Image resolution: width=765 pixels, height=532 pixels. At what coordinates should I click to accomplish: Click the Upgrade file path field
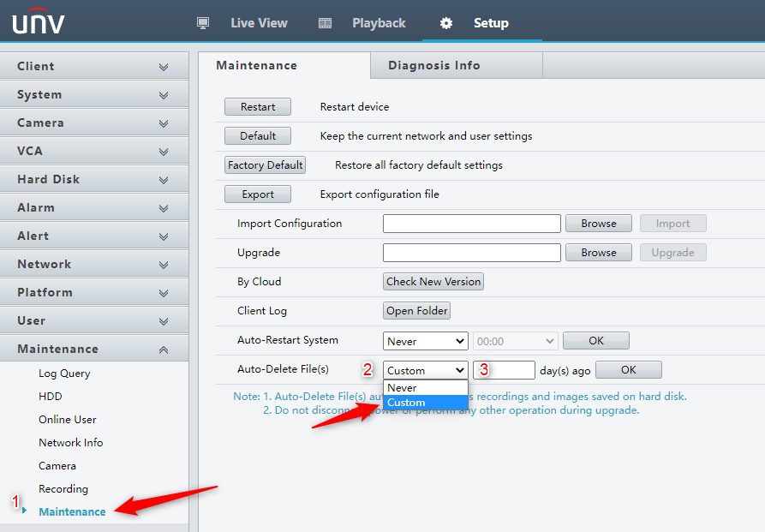pos(472,253)
